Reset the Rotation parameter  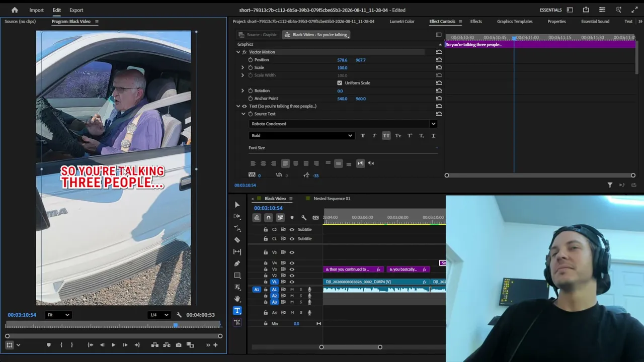439,90
